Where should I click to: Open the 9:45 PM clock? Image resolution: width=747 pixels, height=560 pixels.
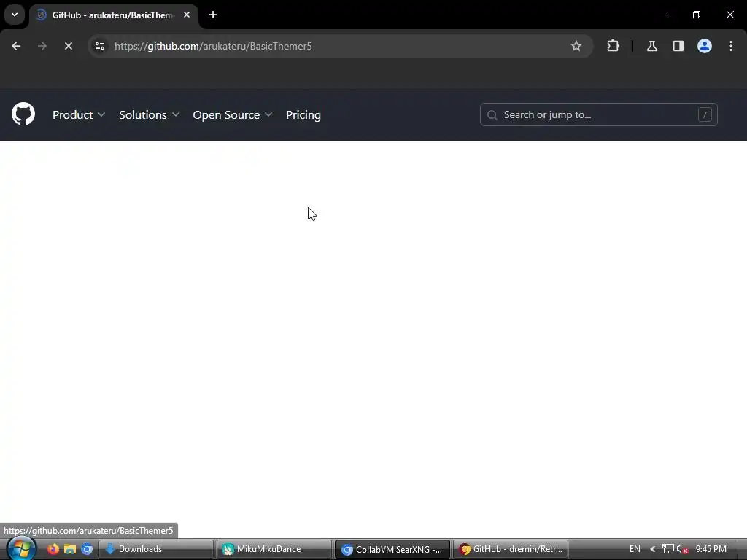pyautogui.click(x=711, y=549)
